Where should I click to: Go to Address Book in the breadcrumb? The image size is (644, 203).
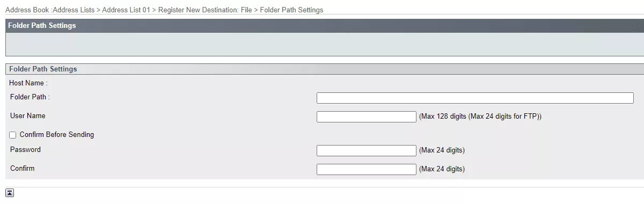27,10
